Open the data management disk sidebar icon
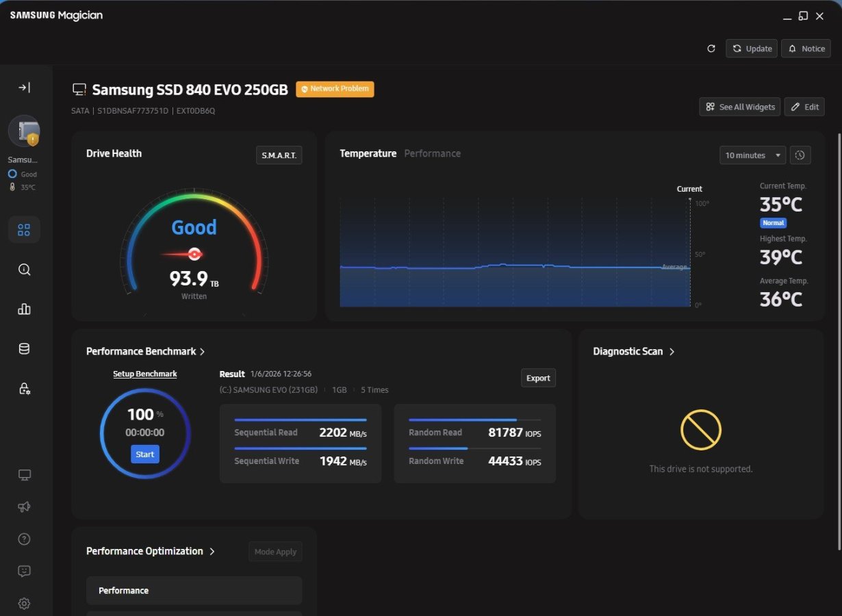Image resolution: width=842 pixels, height=616 pixels. point(24,349)
